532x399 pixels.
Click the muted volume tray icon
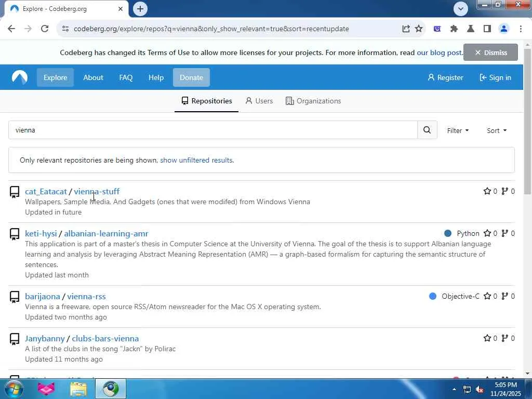pos(480,390)
